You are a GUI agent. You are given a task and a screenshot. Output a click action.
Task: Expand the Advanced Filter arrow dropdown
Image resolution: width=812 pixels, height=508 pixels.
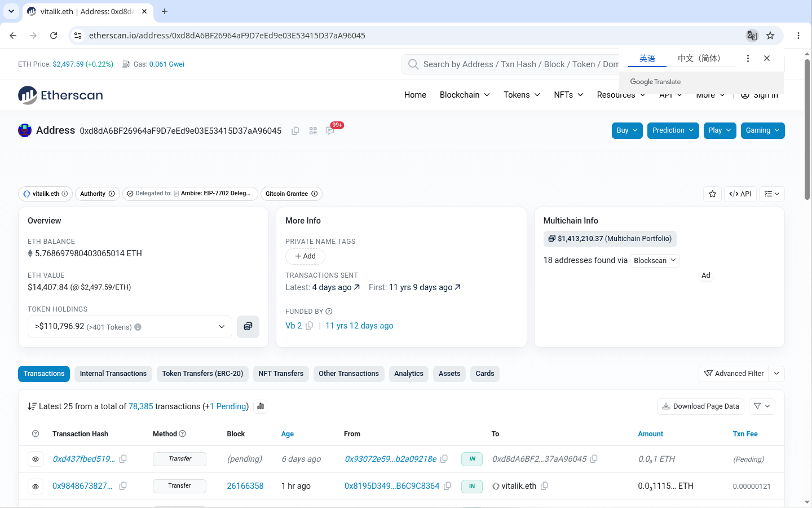click(776, 374)
